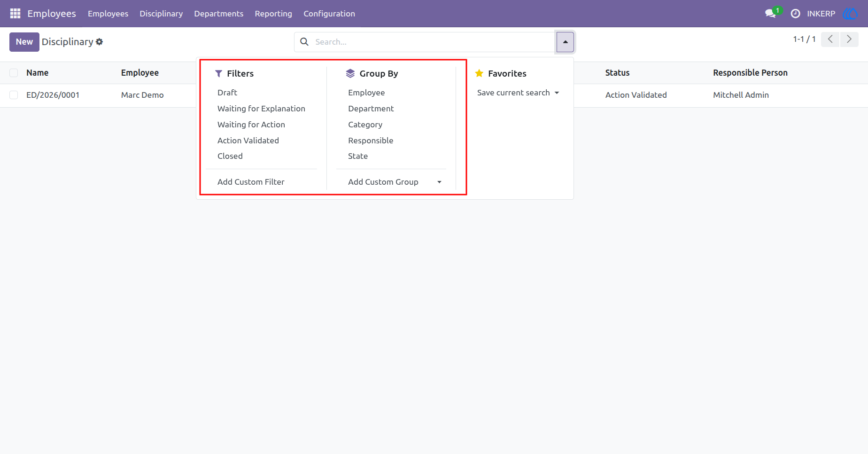Screen dimensions: 868x454
Task: Collapse the search options toggle
Action: pyautogui.click(x=565, y=42)
